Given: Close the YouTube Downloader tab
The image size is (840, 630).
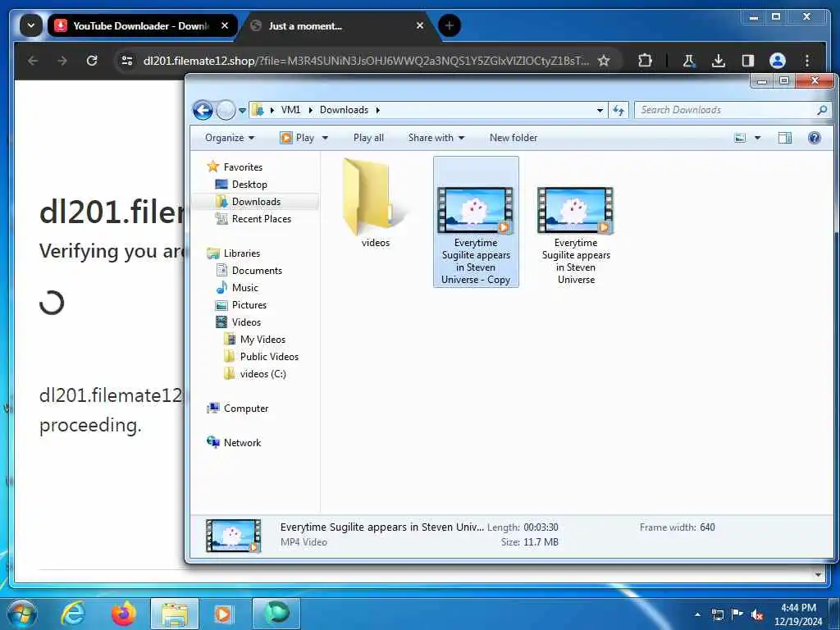Looking at the screenshot, I should point(225,25).
